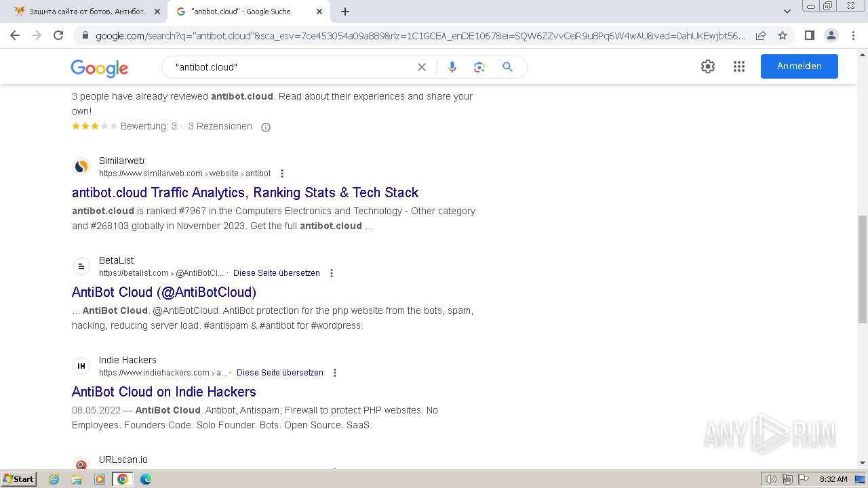Reload the current page
This screenshot has width=868, height=488.
tap(58, 35)
